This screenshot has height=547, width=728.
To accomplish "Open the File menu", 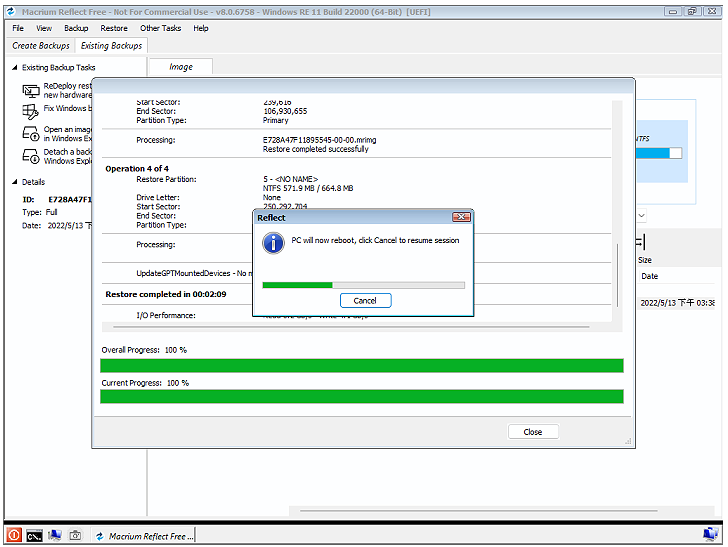I will pos(18,28).
